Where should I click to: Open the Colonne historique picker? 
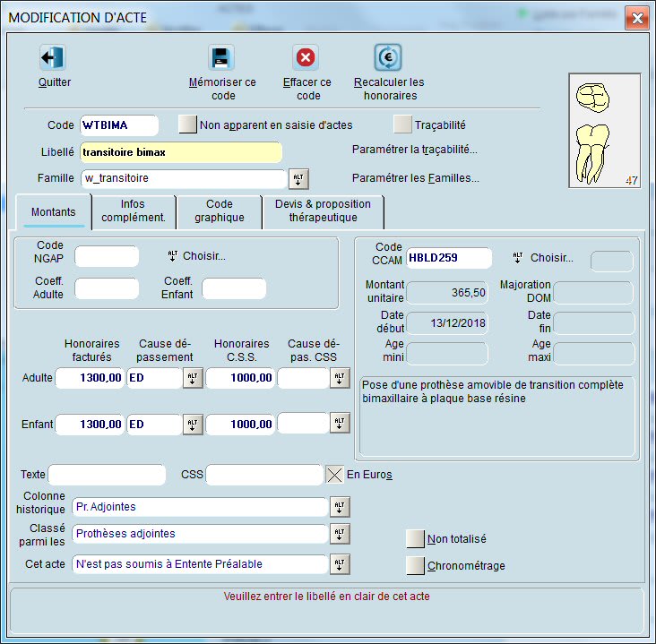coord(340,507)
